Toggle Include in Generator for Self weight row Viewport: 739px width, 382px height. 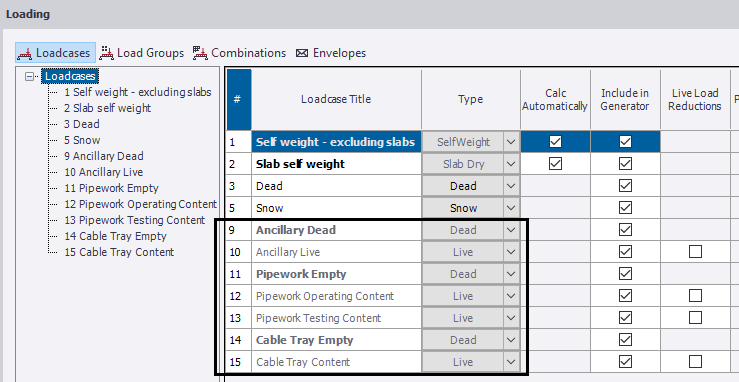coord(625,141)
